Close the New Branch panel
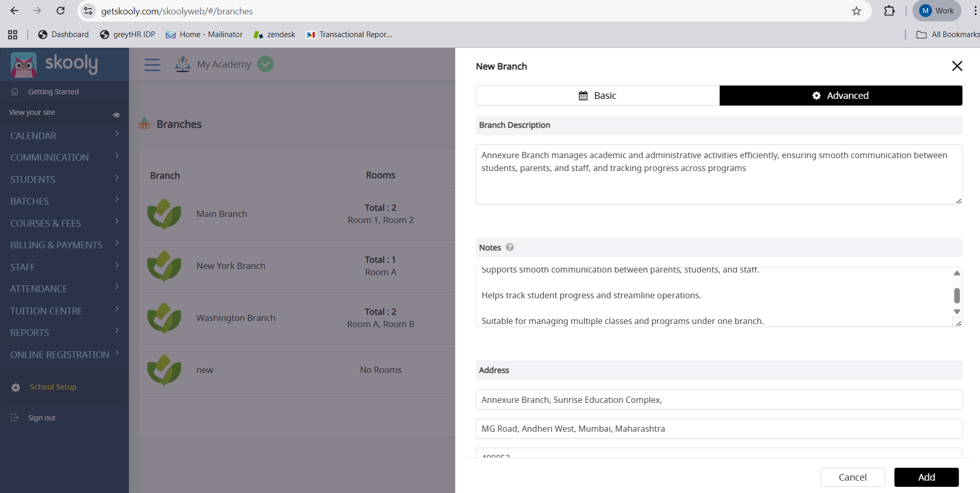 [x=957, y=66]
